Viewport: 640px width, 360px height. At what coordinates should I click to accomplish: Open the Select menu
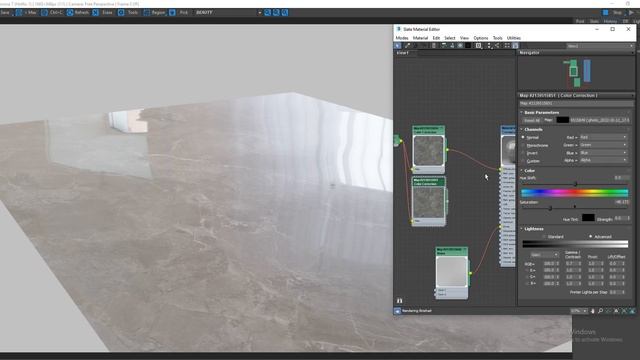(449, 38)
